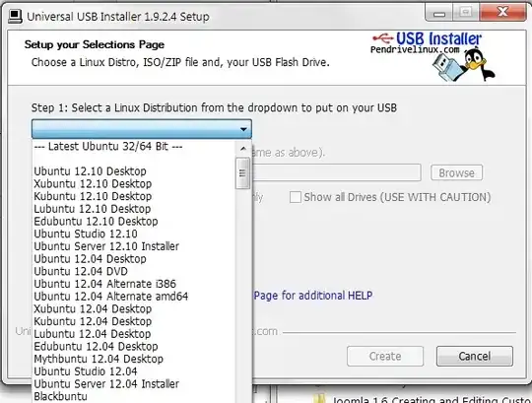Select Lubuntu 12.10 Desktop

tap(93, 209)
